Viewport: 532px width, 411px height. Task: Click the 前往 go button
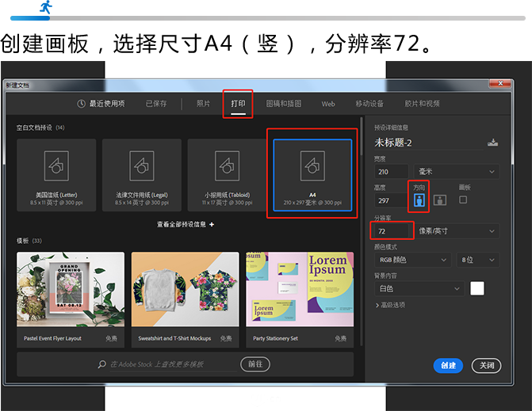[255, 364]
